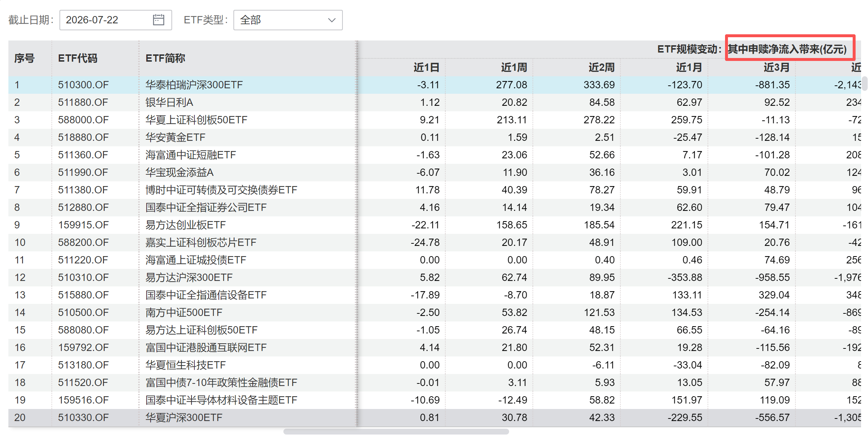Select 嘉实上证科创板芯片ETF name

pyautogui.click(x=201, y=243)
